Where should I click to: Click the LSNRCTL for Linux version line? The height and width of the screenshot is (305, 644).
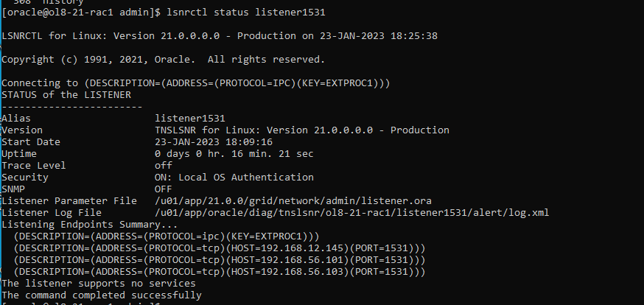pyautogui.click(x=220, y=35)
